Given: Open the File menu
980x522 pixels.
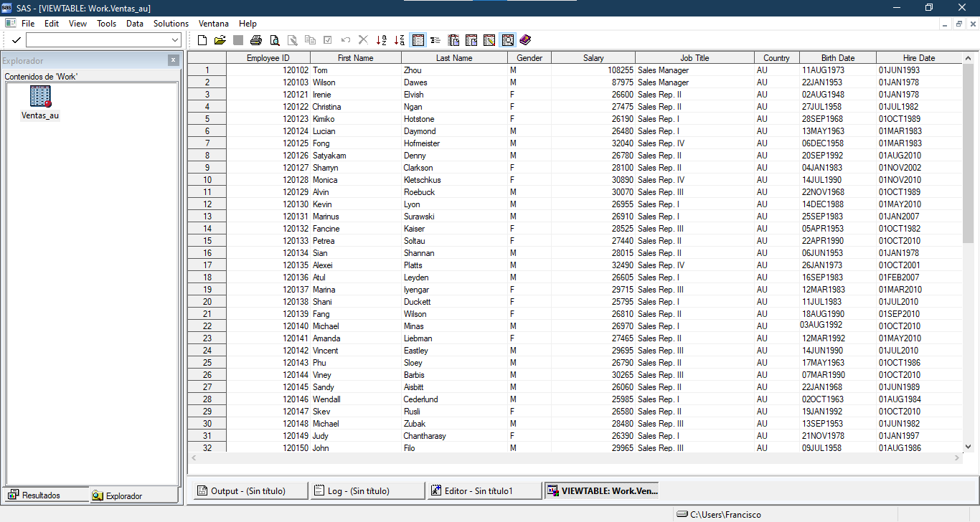Looking at the screenshot, I should pyautogui.click(x=28, y=24).
